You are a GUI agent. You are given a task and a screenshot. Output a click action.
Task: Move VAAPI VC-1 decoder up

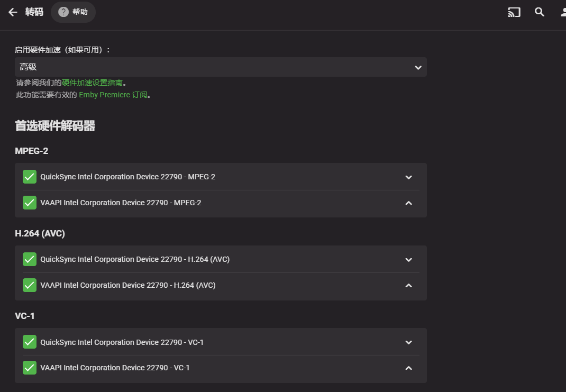click(x=408, y=368)
